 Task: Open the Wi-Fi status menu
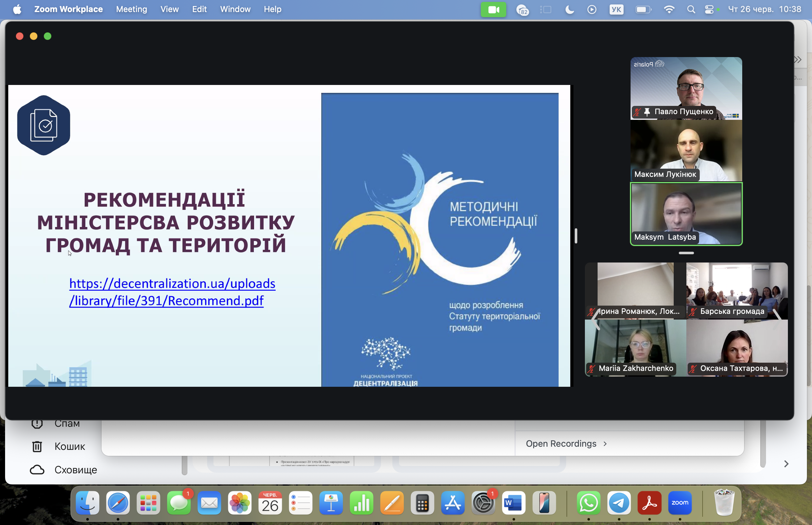click(x=669, y=9)
